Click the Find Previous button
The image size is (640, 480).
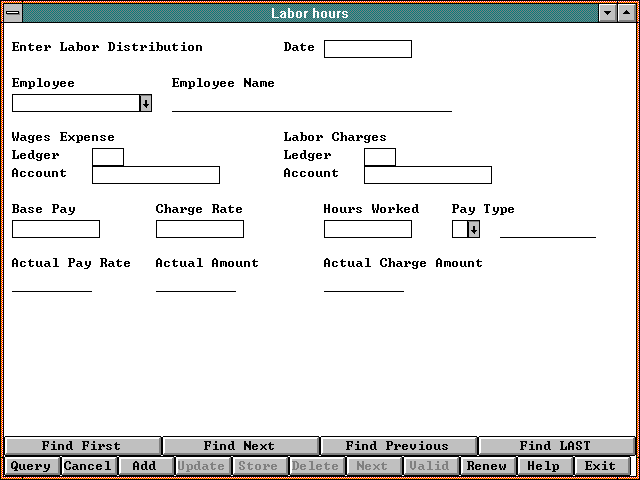(397, 446)
